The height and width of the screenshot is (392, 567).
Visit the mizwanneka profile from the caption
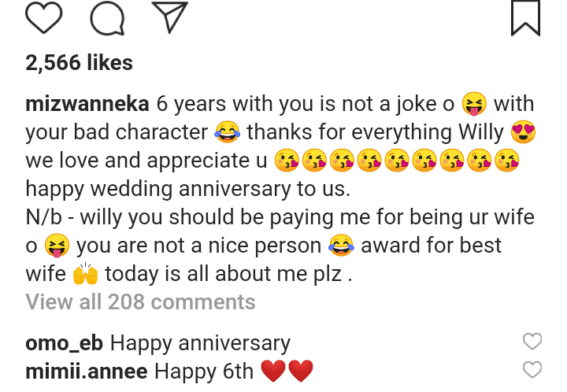tap(87, 104)
